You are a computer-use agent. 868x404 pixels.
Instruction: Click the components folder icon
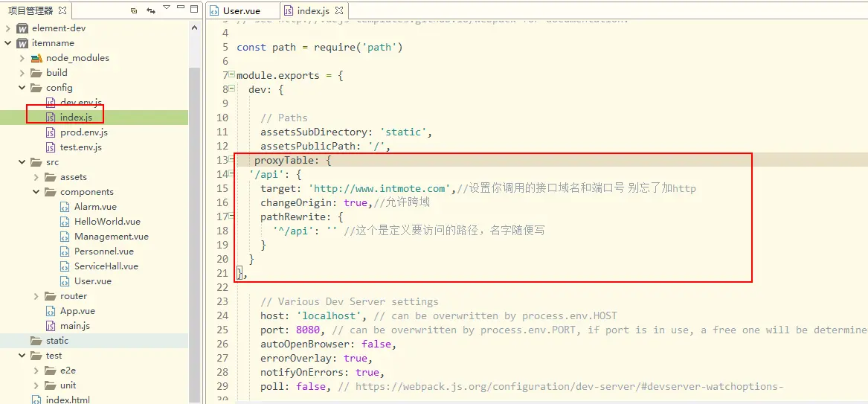point(51,193)
